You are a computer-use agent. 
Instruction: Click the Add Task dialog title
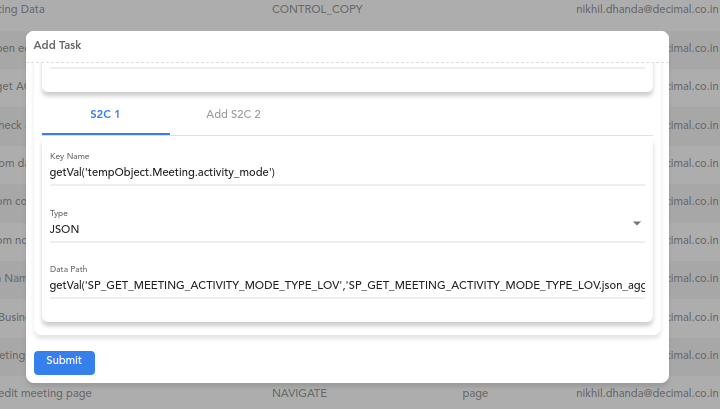coord(57,45)
